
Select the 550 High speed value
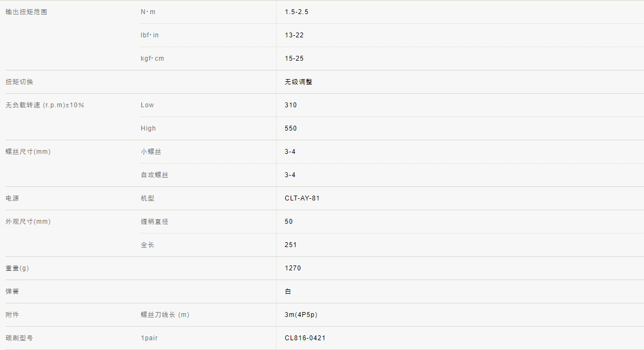point(291,128)
